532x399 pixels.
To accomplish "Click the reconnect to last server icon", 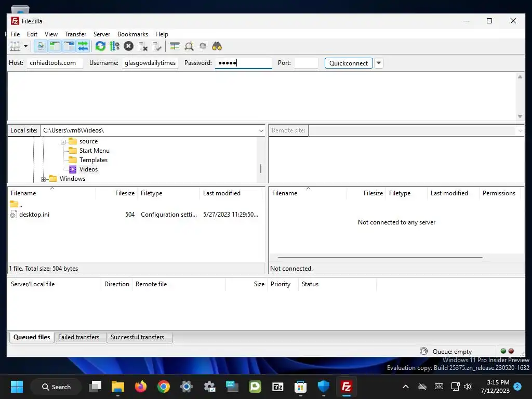I will point(157,46).
